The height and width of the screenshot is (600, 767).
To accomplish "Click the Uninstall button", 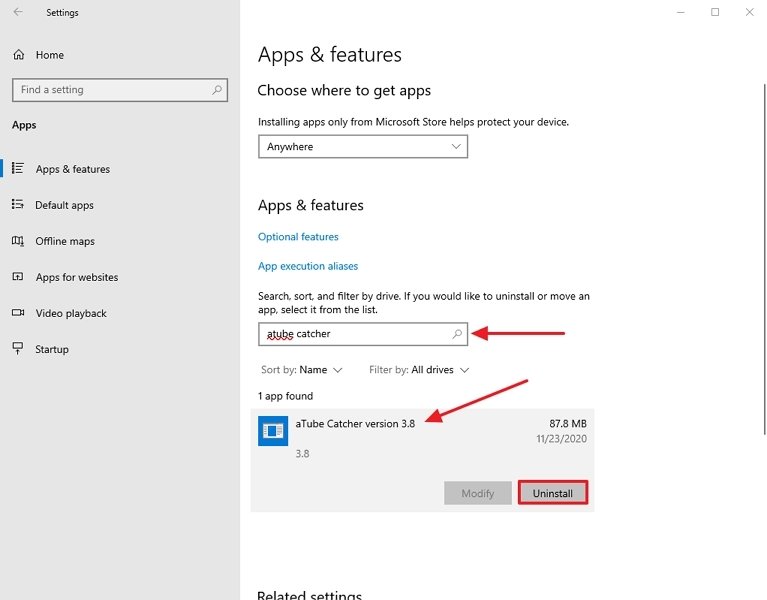I will tap(552, 493).
